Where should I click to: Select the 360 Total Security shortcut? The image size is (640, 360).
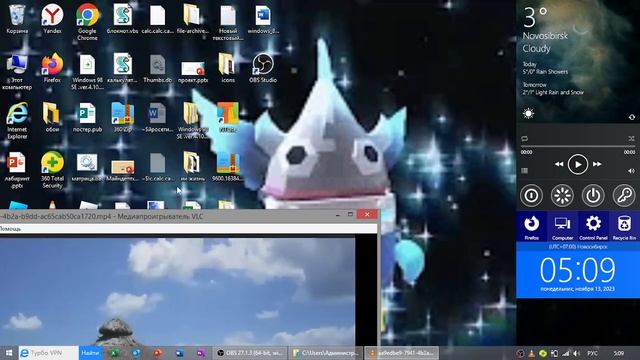[x=52, y=170]
